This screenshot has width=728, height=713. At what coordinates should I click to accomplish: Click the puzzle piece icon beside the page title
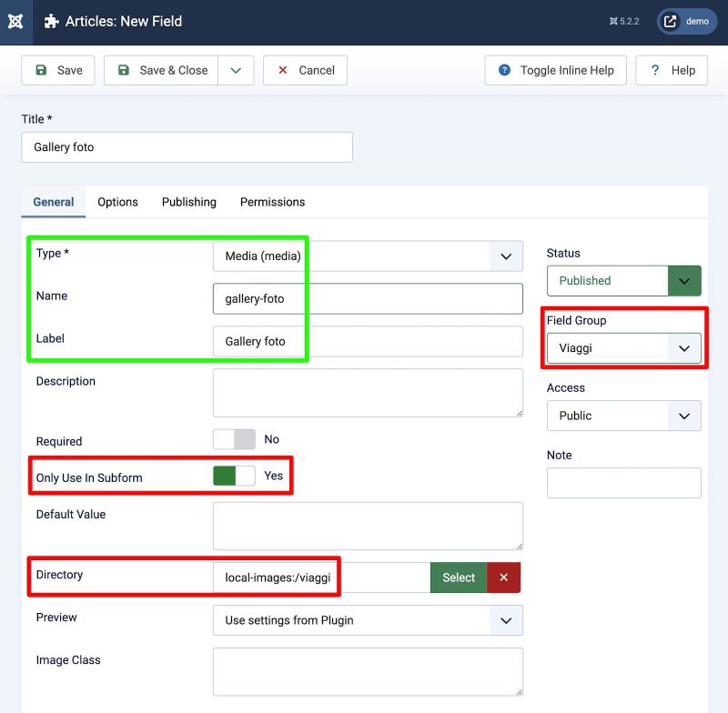(52, 22)
